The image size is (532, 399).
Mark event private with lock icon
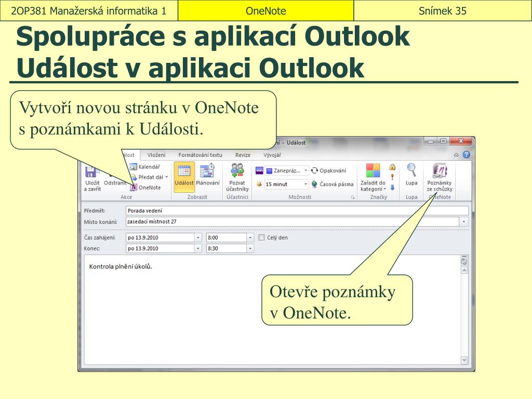coord(392,167)
